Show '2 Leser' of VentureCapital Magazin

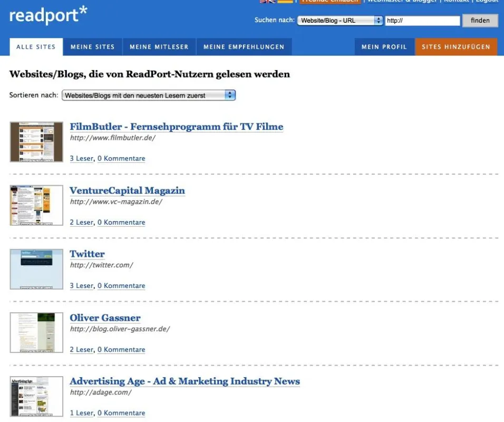(81, 222)
